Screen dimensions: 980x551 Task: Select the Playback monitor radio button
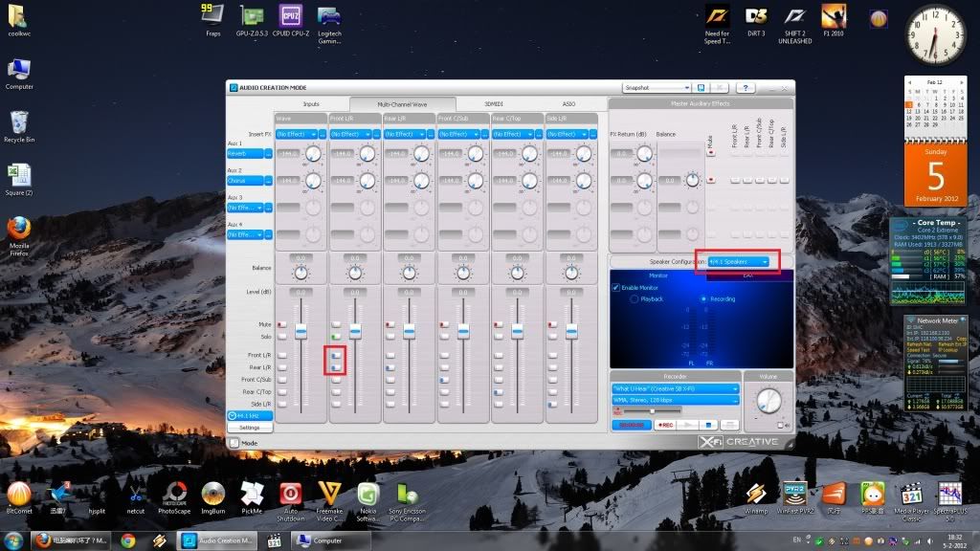click(635, 298)
